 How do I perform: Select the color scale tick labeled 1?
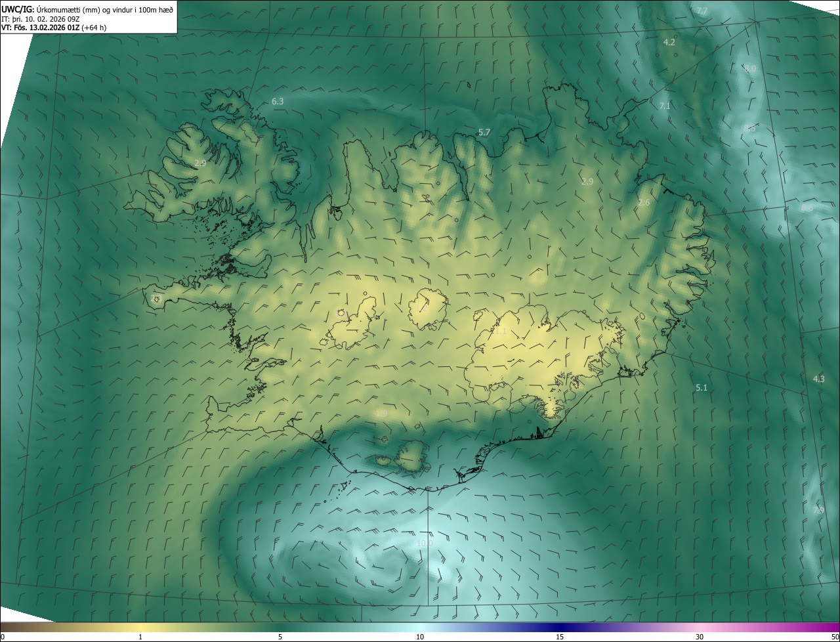click(140, 637)
